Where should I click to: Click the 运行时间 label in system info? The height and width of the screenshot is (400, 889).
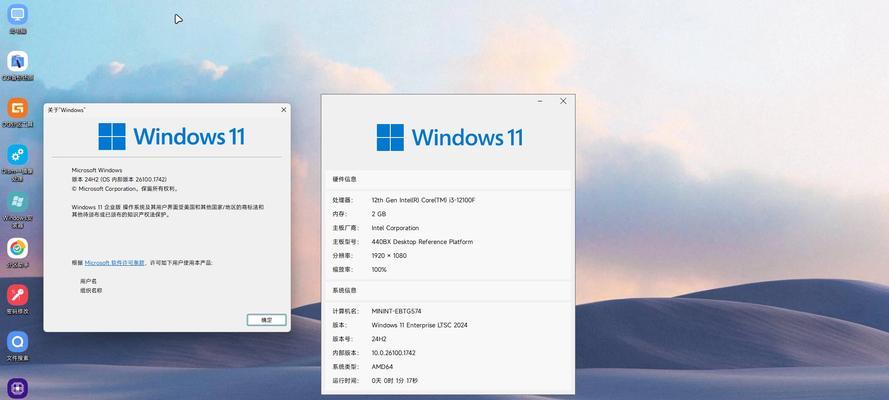click(x=345, y=381)
